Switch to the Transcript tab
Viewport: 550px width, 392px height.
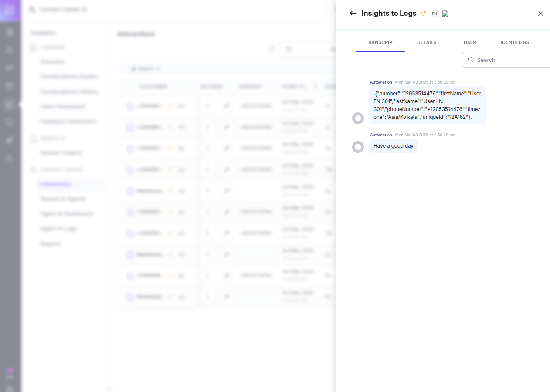click(x=380, y=43)
